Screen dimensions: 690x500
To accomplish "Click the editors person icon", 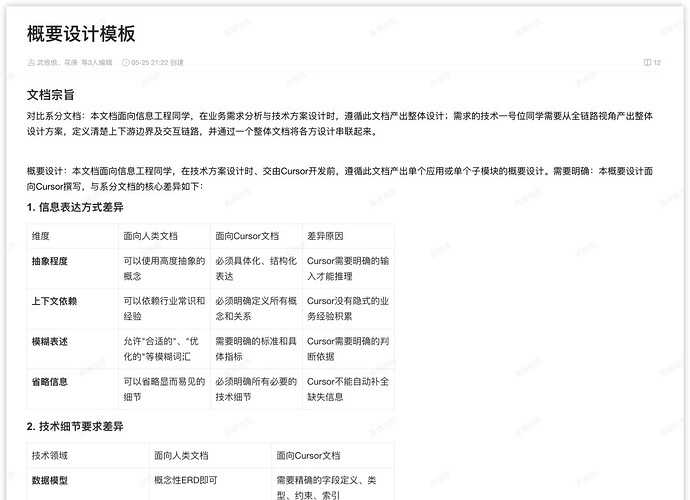I will click(x=31, y=62).
